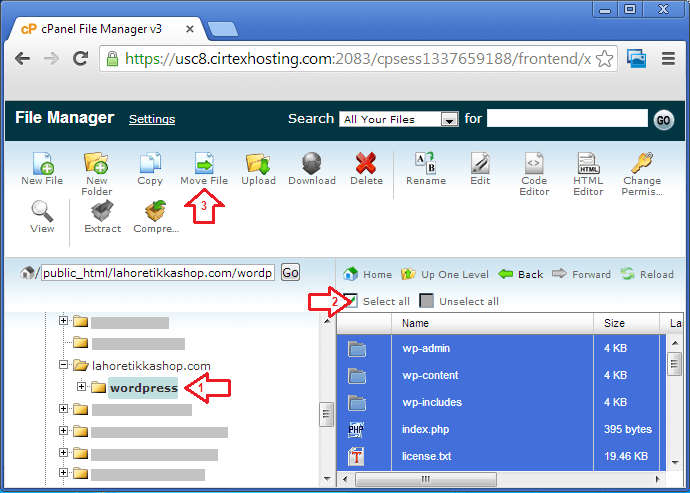Open Change Permissions key icon
This screenshot has height=493, width=690.
click(641, 163)
